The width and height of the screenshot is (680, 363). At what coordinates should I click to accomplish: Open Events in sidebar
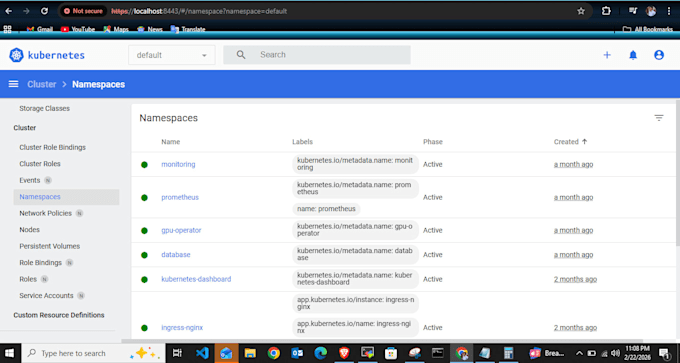[x=29, y=180]
